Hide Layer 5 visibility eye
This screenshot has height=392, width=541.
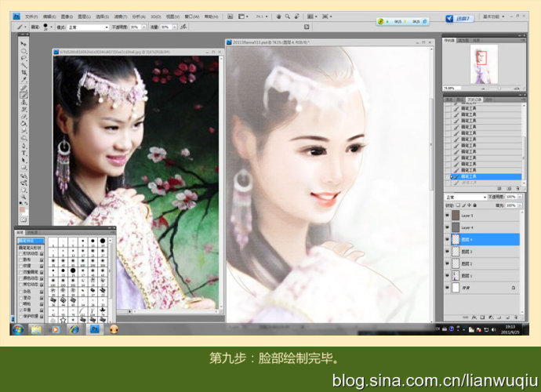(x=448, y=216)
